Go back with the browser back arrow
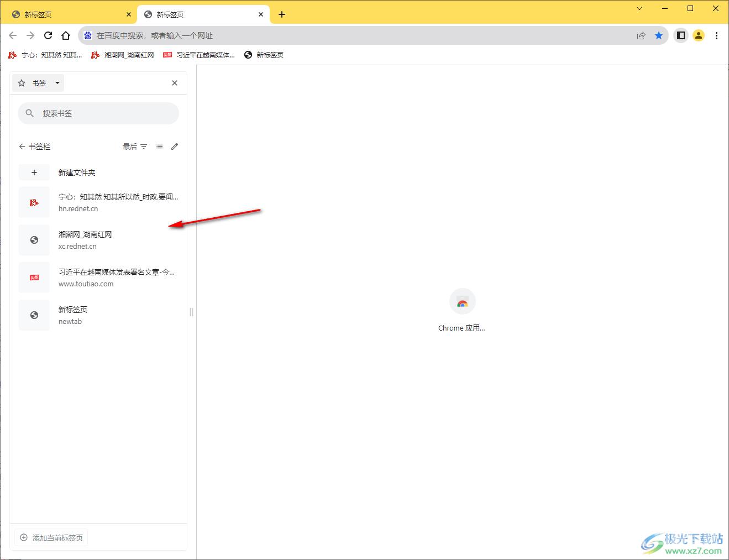Screen dimensions: 729x560 pos(13,35)
